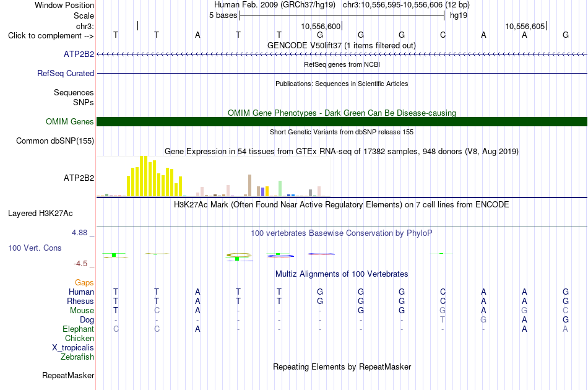Click the ATP2B2 GENCODE transcript arrow line

342,54
